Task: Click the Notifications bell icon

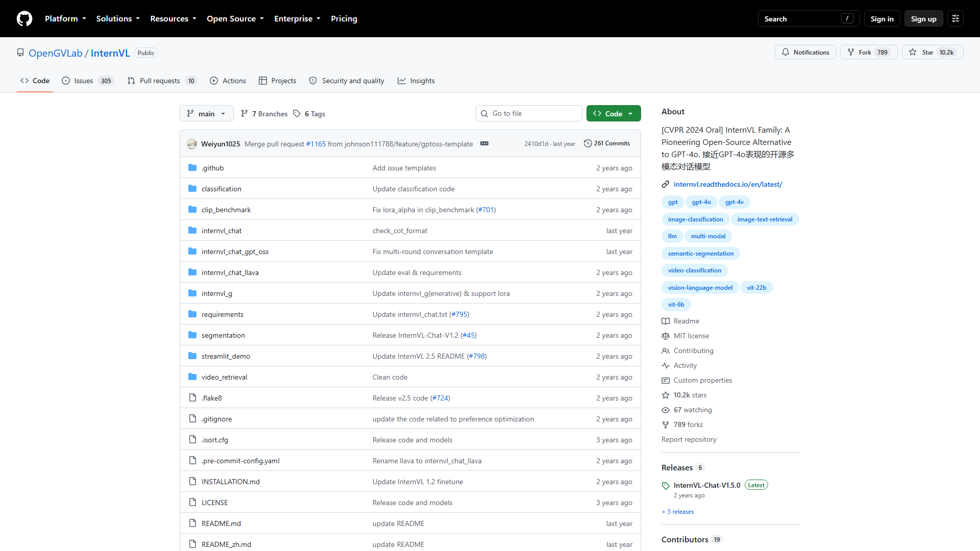Action: click(786, 52)
